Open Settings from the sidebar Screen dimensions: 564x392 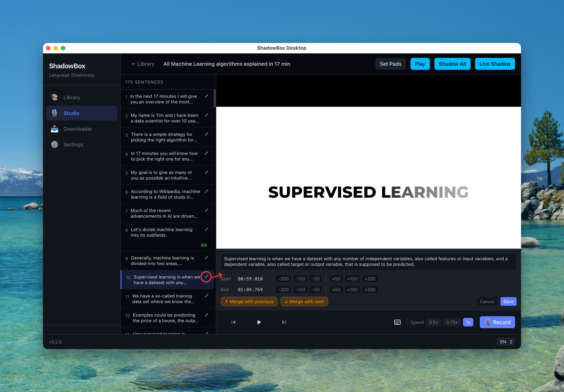click(x=81, y=145)
